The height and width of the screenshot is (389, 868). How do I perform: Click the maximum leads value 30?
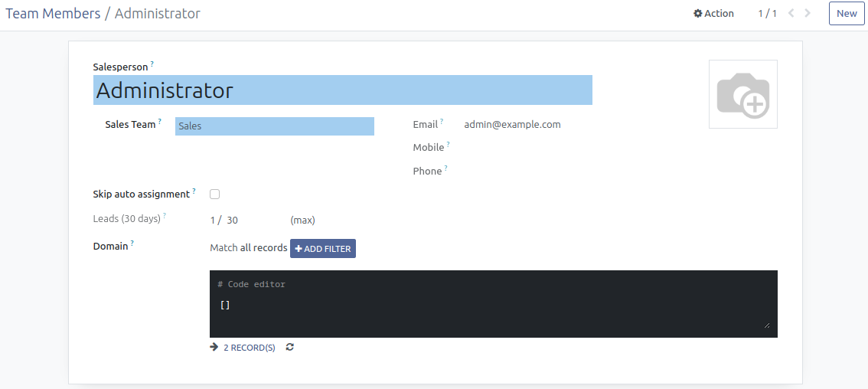(x=233, y=221)
